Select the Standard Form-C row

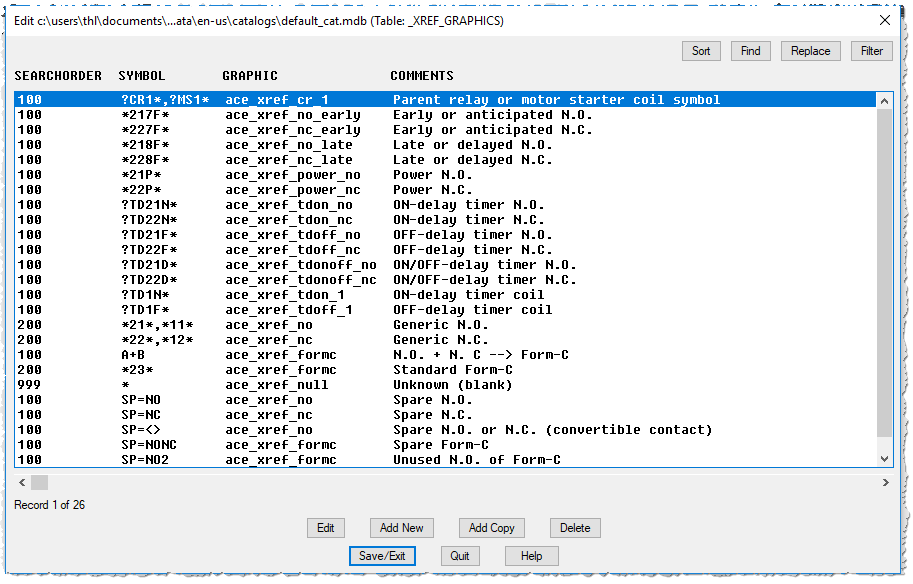click(445, 370)
